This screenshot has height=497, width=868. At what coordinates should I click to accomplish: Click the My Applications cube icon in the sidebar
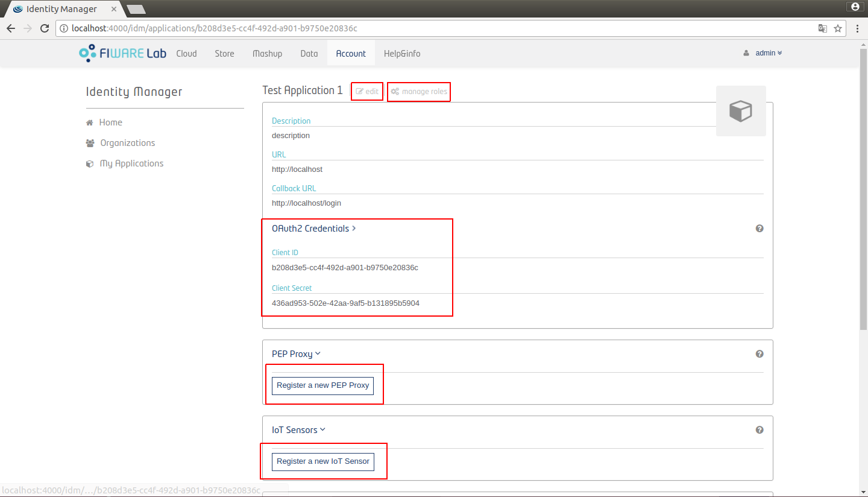(89, 163)
